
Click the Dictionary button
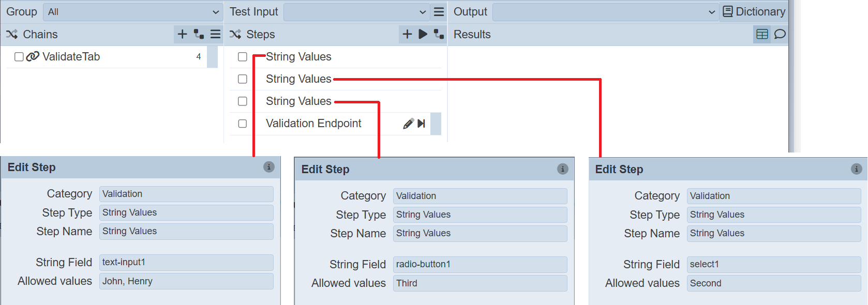click(754, 12)
